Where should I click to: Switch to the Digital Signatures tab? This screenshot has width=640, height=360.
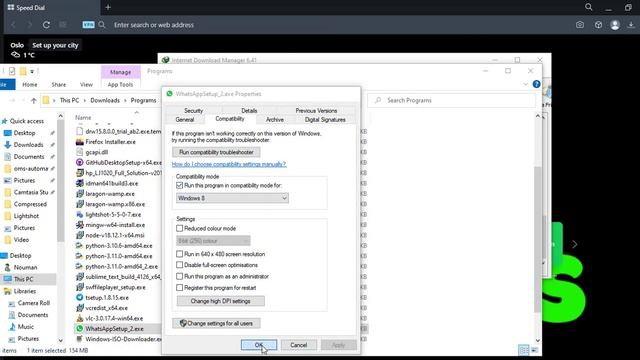(x=325, y=120)
